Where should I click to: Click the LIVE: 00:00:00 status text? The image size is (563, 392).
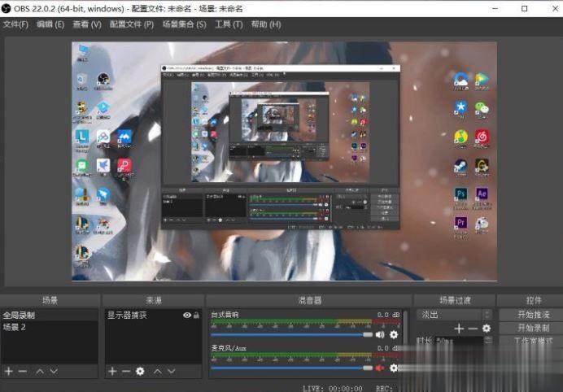[333, 389]
